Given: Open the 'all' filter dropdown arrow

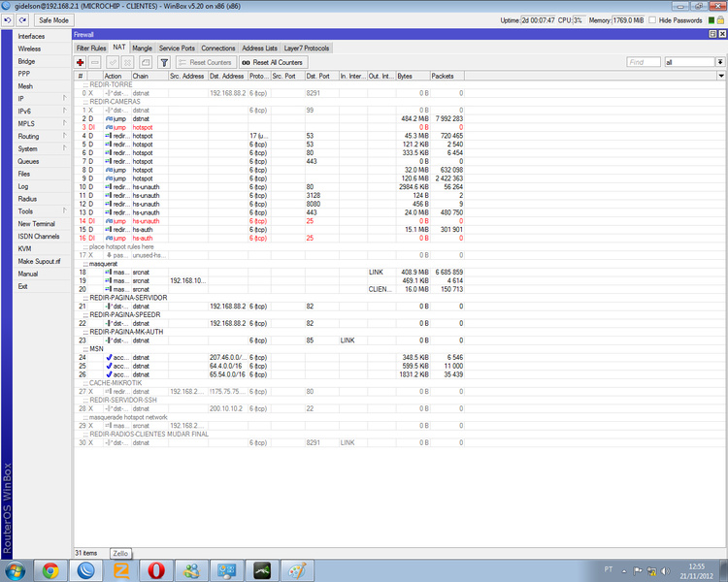Looking at the screenshot, I should [720, 62].
